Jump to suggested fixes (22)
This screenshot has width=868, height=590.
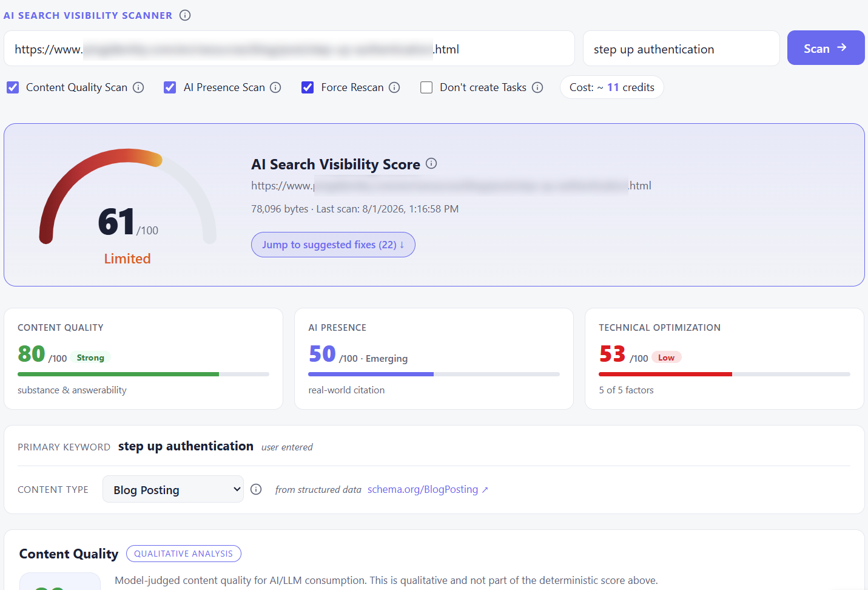(x=333, y=245)
